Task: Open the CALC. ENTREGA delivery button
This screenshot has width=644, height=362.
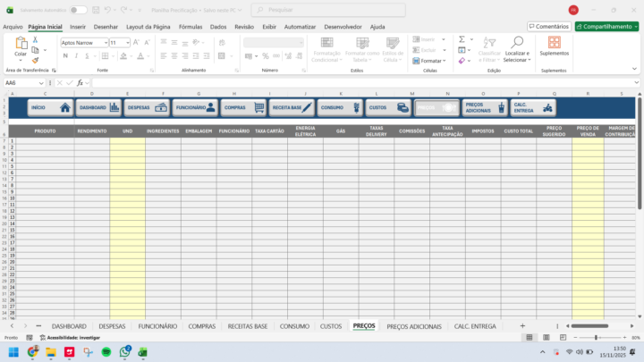Action: [533, 107]
